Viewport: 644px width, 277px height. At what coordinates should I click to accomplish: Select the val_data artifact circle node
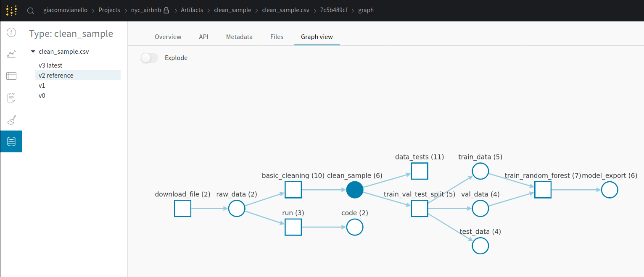coord(480,208)
